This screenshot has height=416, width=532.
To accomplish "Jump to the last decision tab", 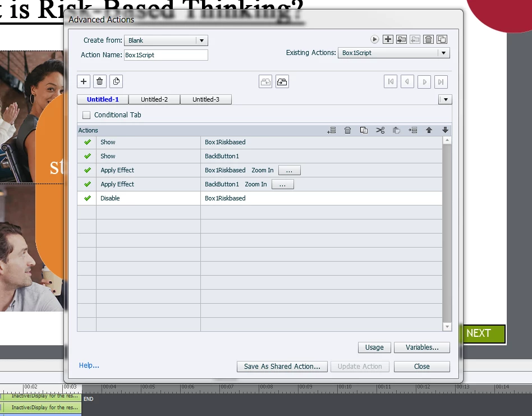I will (441, 82).
